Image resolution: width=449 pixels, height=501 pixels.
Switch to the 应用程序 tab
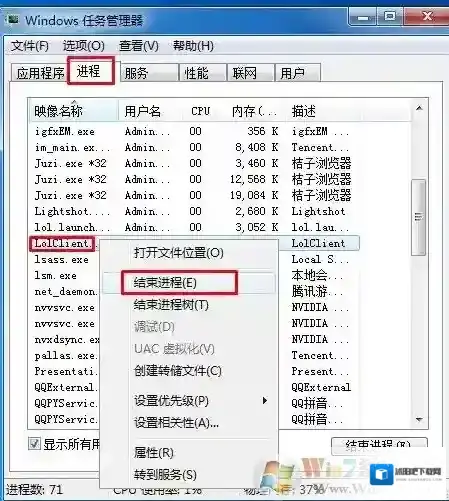click(x=40, y=73)
